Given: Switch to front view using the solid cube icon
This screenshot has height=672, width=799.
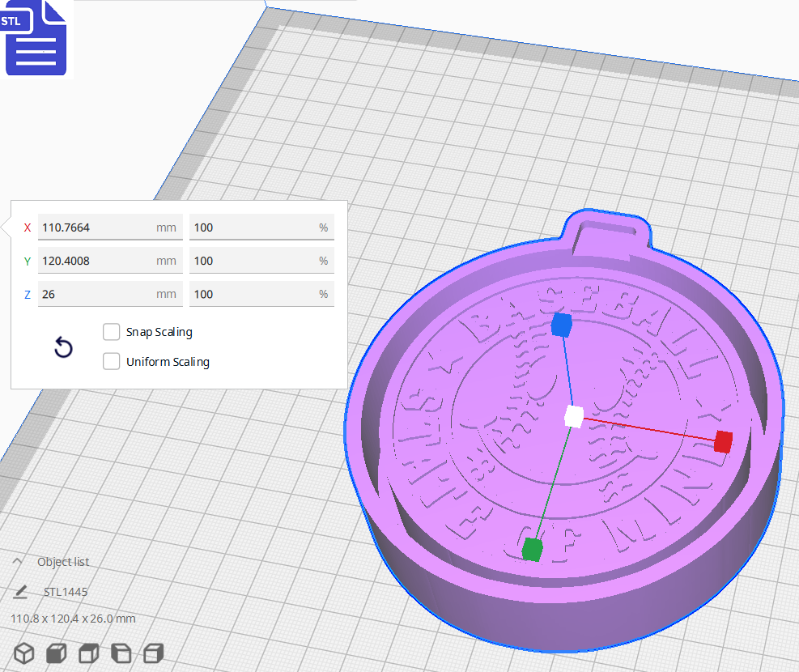Looking at the screenshot, I should tap(56, 653).
